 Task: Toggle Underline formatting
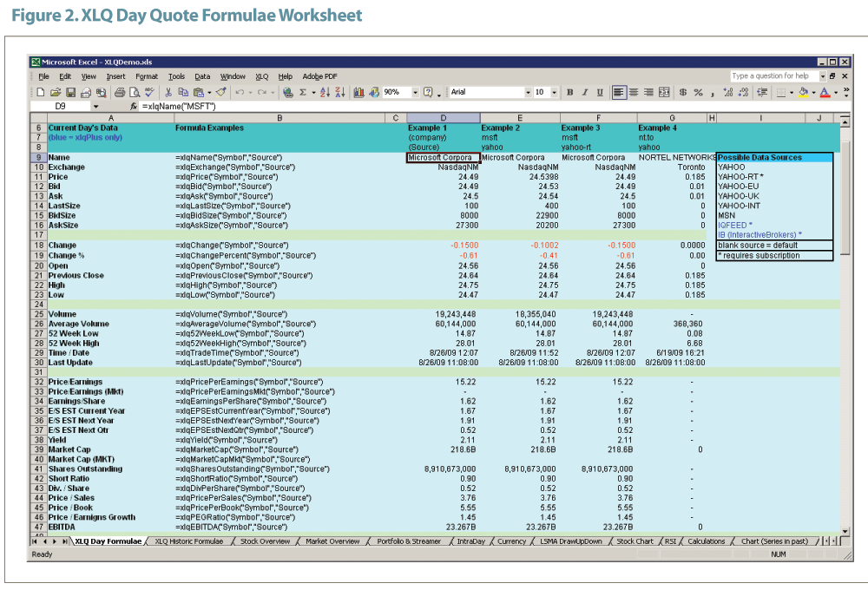click(600, 93)
